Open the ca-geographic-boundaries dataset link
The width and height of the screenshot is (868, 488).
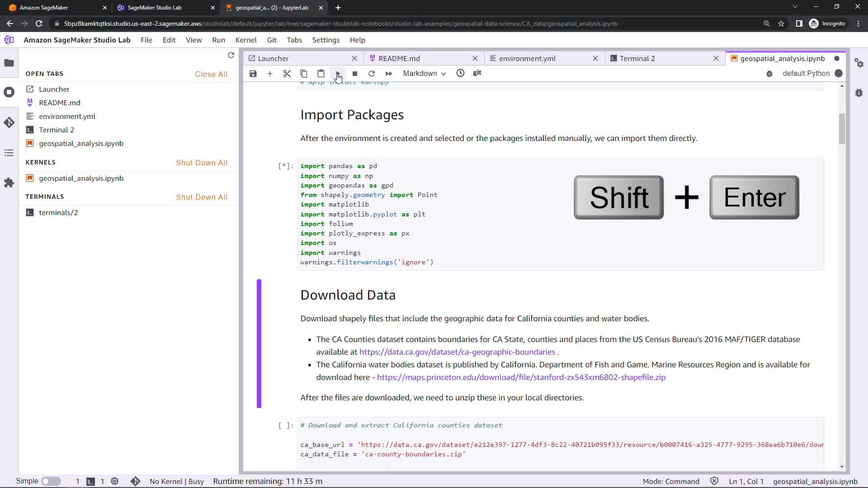pos(457,352)
